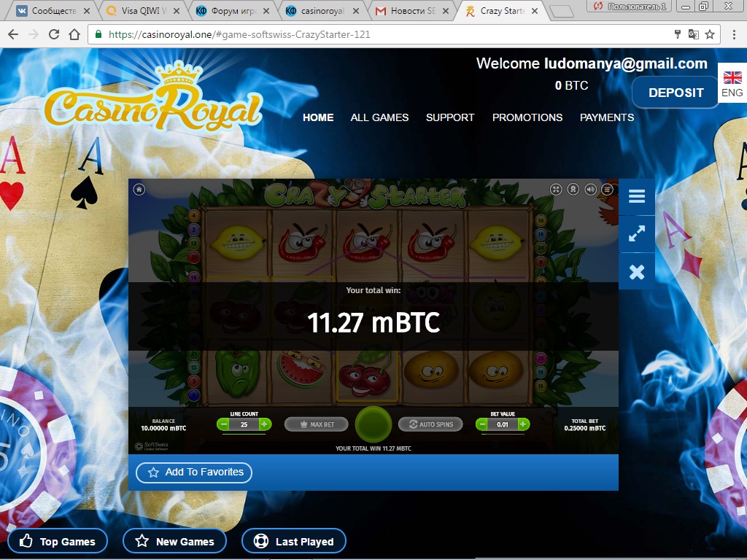This screenshot has width=747, height=560.
Task: Click the Max Bet button
Action: click(317, 424)
